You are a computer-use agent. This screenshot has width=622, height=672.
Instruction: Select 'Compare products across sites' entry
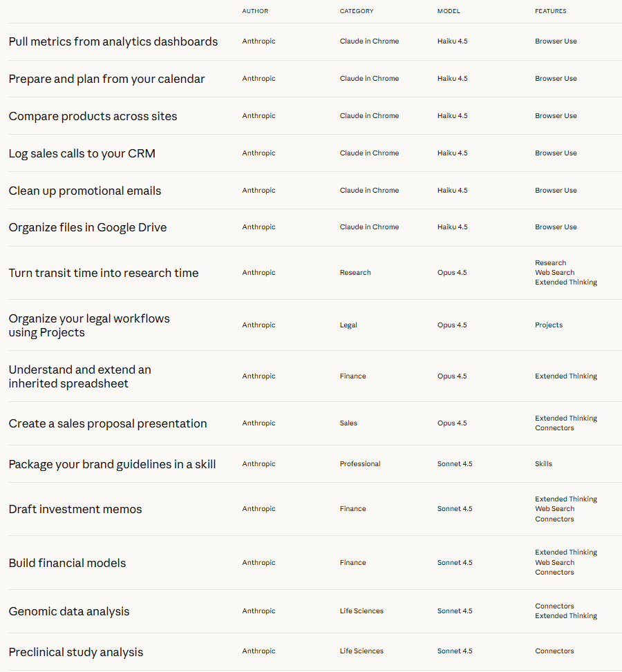coord(93,116)
